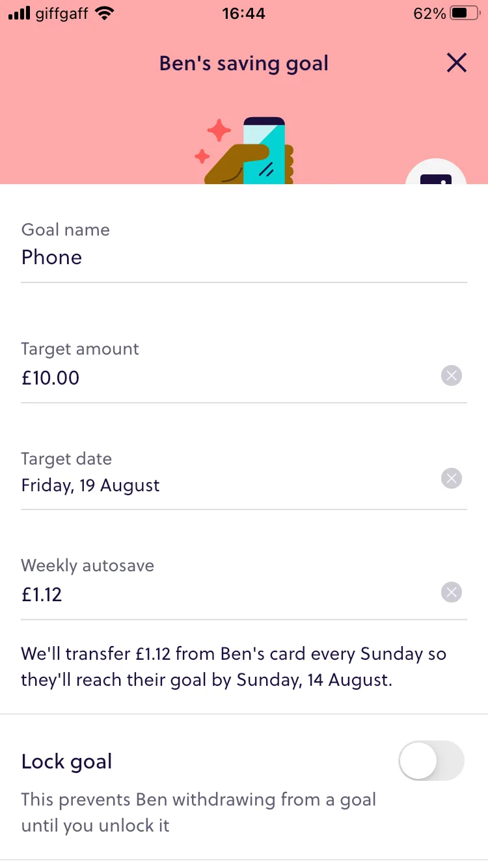Image resolution: width=488 pixels, height=868 pixels.
Task: Tap the Ben's saving goal title
Action: click(244, 64)
